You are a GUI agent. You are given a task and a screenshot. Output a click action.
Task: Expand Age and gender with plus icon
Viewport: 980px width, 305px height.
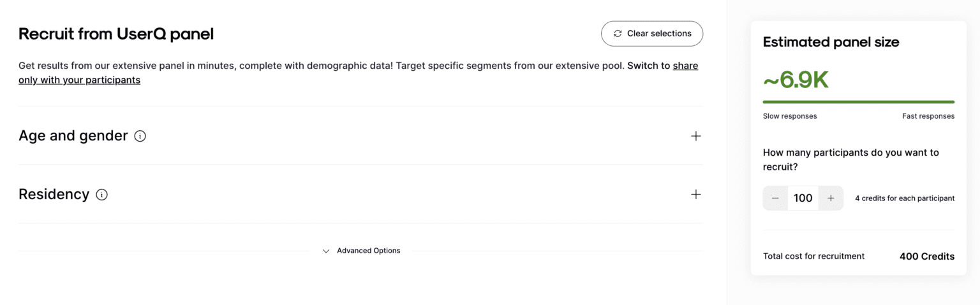click(695, 136)
